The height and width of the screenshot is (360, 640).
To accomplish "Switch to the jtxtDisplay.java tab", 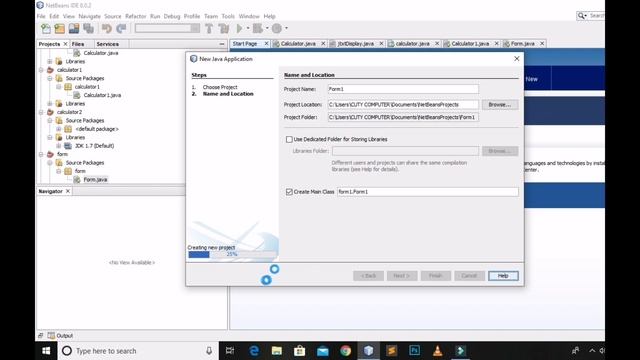I will pos(356,43).
